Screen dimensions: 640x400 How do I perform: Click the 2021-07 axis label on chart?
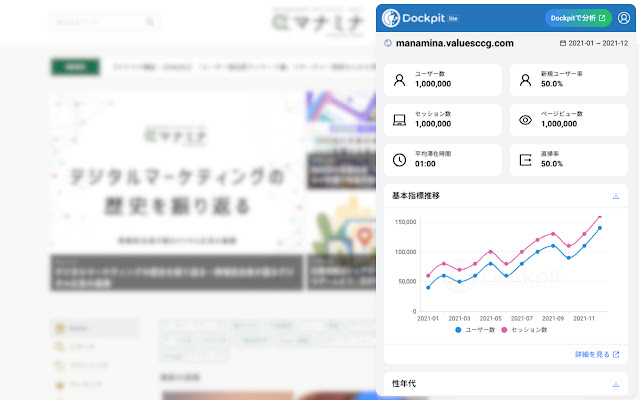click(x=522, y=318)
